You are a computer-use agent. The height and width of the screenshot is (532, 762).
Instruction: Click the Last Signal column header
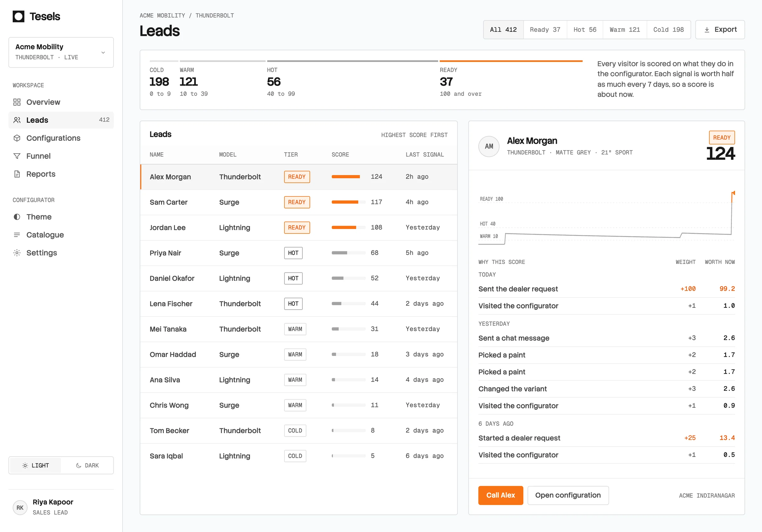click(x=424, y=154)
